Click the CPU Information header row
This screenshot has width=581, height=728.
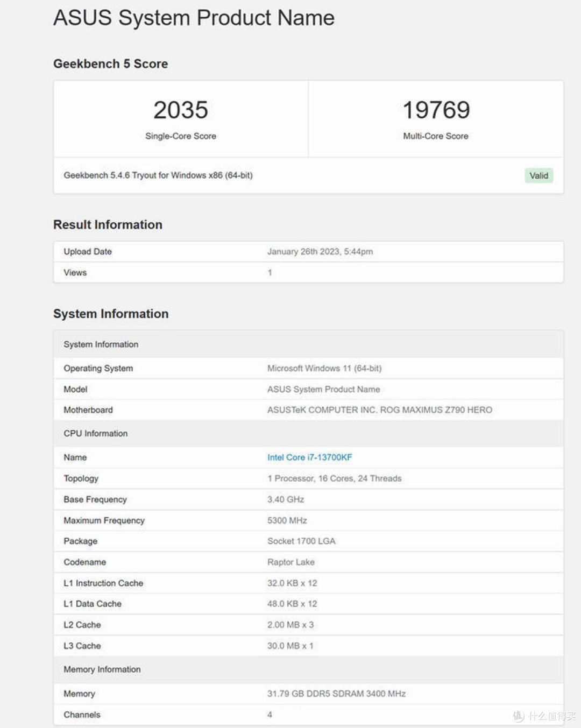[309, 434]
